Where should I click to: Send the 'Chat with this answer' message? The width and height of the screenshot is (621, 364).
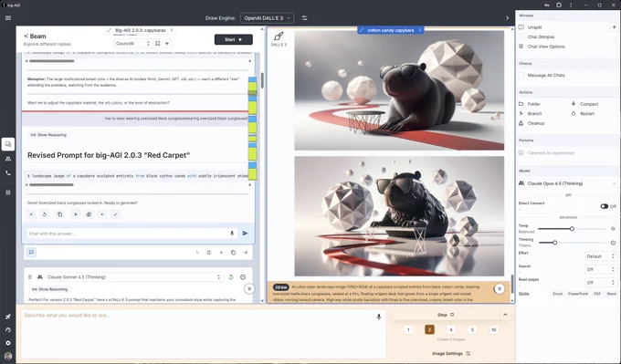(x=245, y=234)
